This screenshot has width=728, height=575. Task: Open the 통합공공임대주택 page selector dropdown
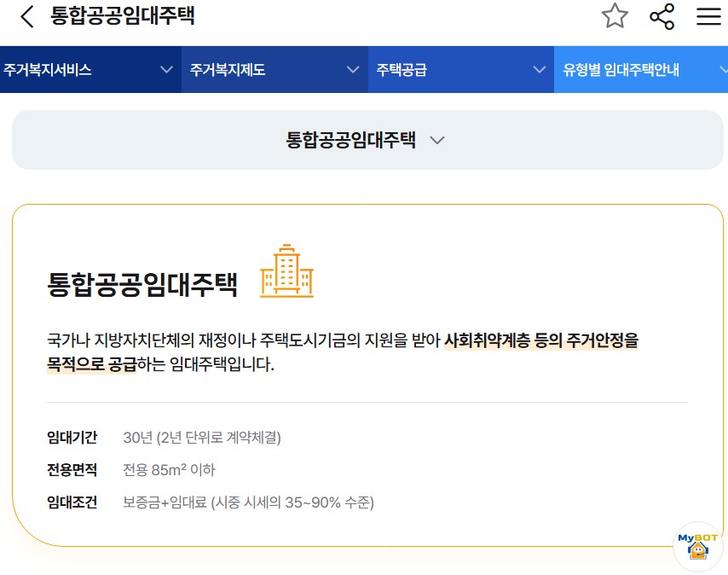pyautogui.click(x=437, y=140)
